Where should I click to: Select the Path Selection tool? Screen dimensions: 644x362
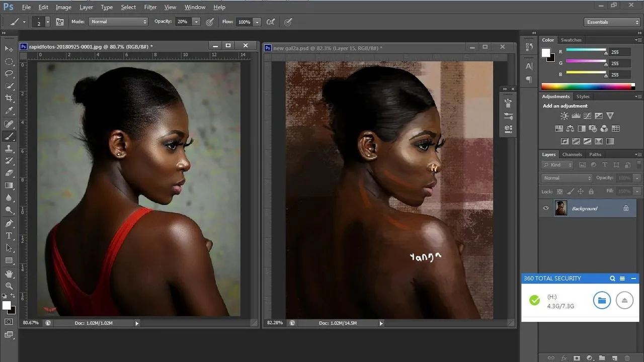point(9,248)
